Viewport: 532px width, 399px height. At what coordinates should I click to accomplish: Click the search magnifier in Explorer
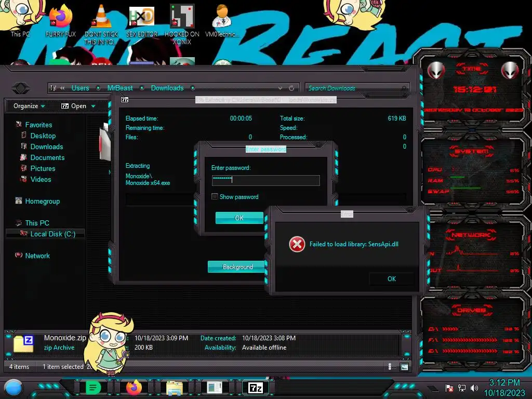(x=403, y=88)
